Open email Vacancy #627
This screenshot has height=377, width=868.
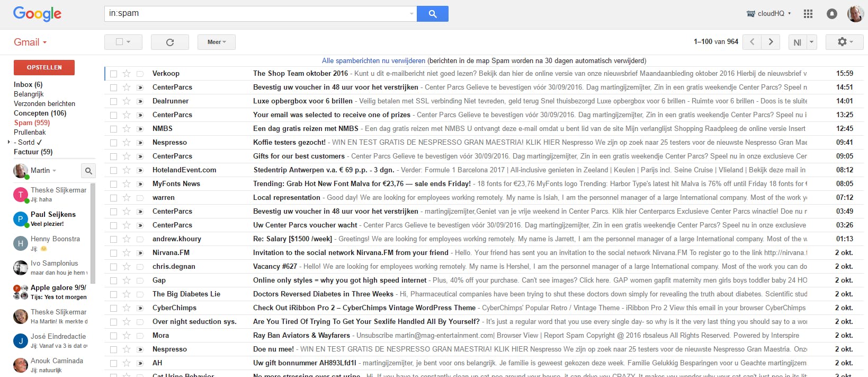(484, 267)
